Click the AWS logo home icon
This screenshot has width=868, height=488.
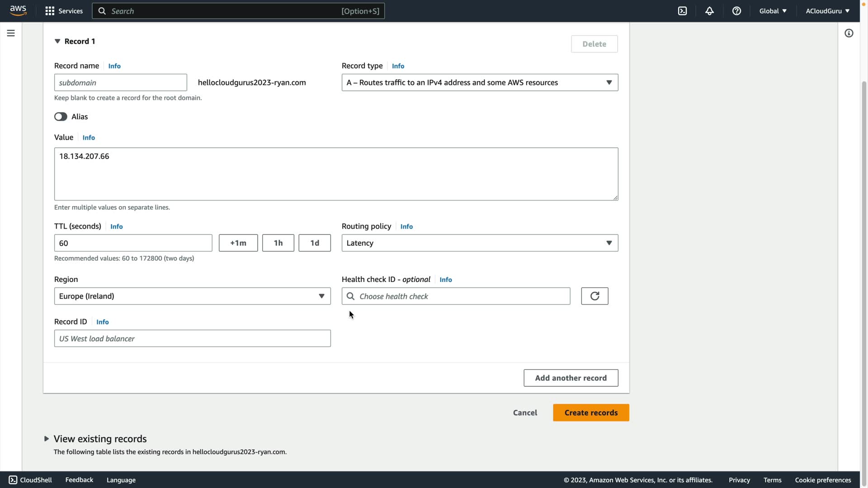(18, 10)
